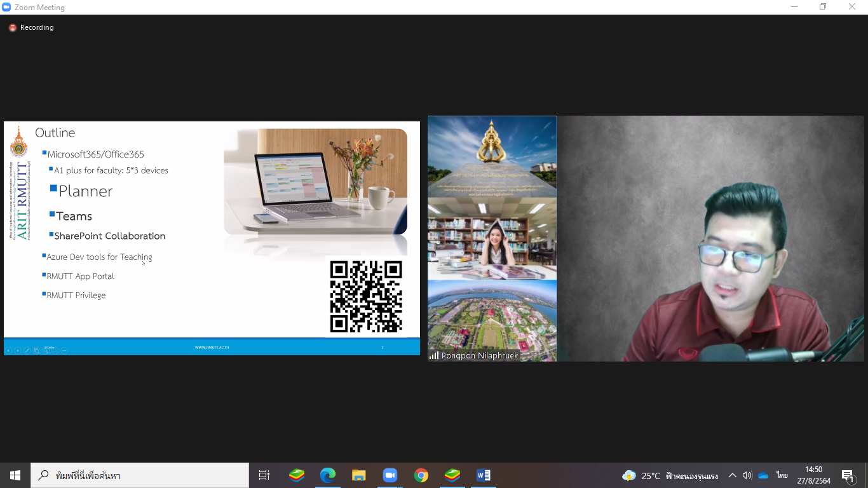Click A1 plus for faculty bullet text
The image size is (868, 488).
(x=111, y=170)
